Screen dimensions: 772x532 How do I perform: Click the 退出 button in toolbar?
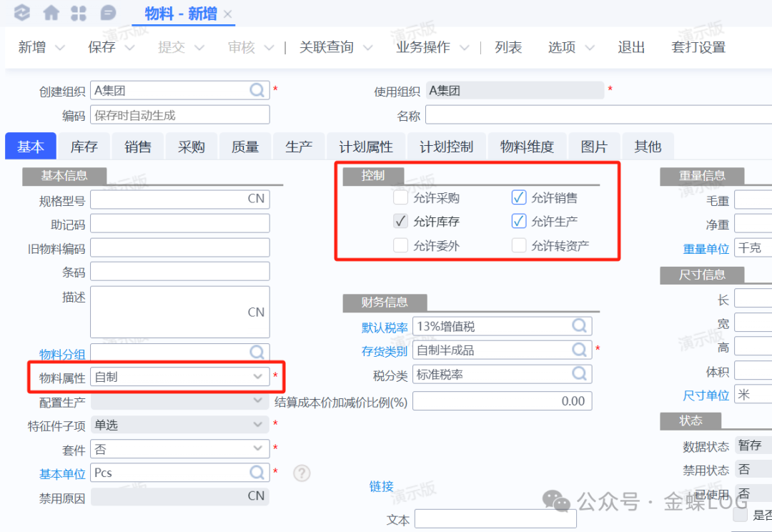[631, 47]
